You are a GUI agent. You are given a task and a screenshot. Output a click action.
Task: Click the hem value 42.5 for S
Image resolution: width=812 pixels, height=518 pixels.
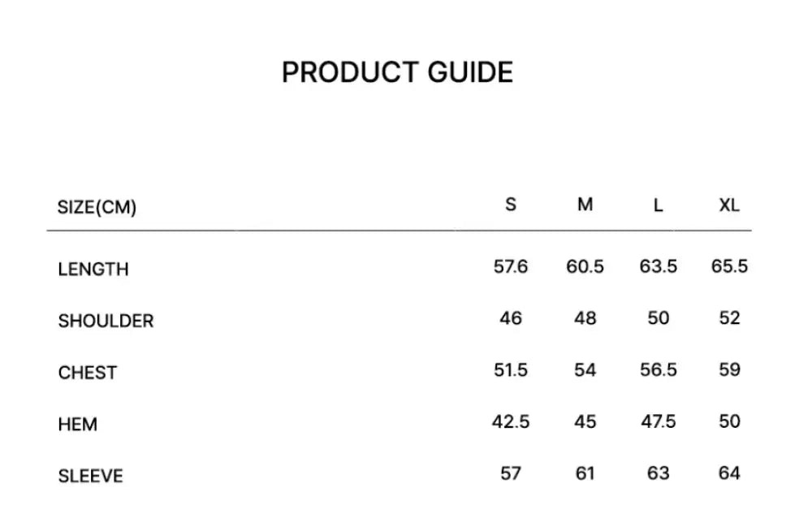click(511, 421)
